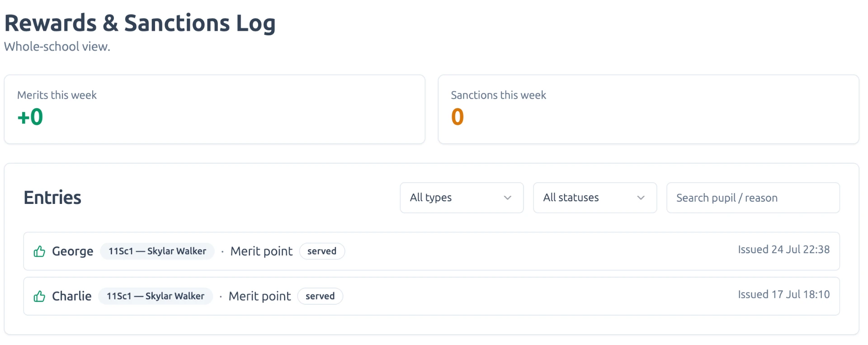The image size is (868, 345).
Task: Open the Sanctions this week card
Action: click(648, 109)
